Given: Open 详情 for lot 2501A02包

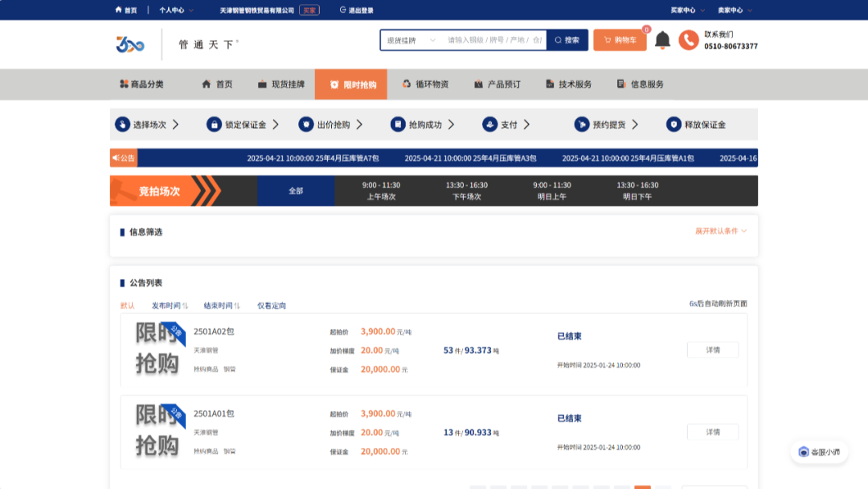Looking at the screenshot, I should pos(712,350).
